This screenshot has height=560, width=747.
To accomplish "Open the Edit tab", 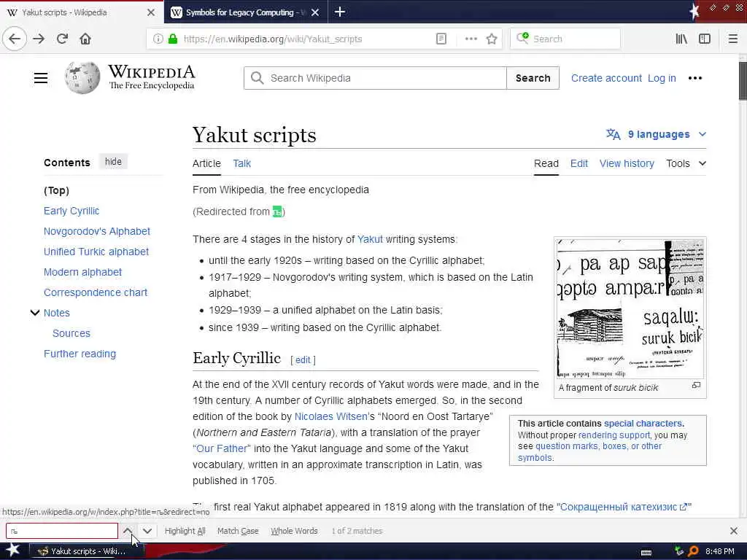I will click(x=578, y=163).
